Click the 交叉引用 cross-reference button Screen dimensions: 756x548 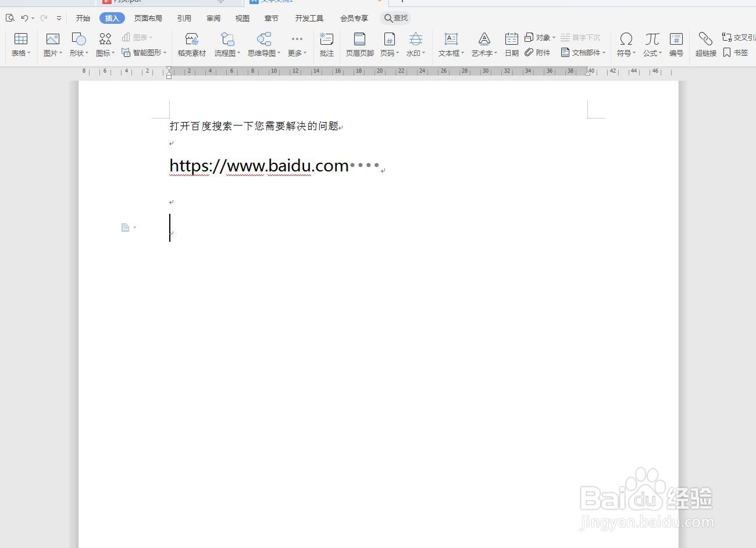point(739,37)
